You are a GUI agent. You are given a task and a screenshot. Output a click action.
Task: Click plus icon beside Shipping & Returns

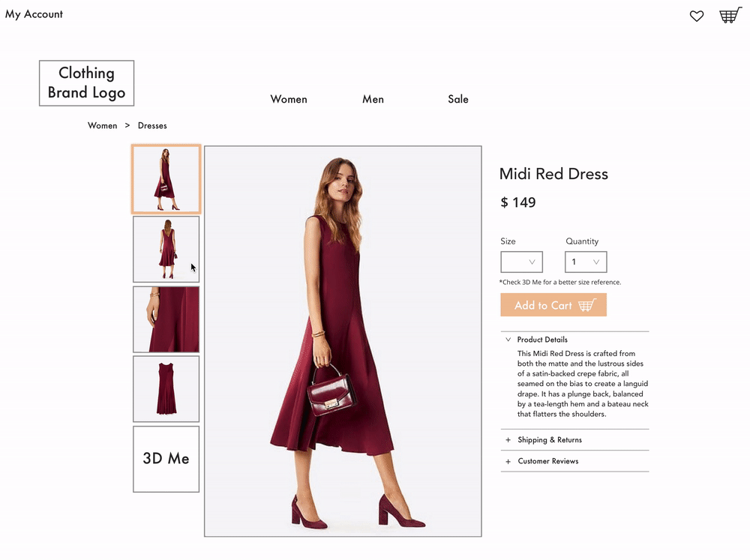tap(508, 440)
